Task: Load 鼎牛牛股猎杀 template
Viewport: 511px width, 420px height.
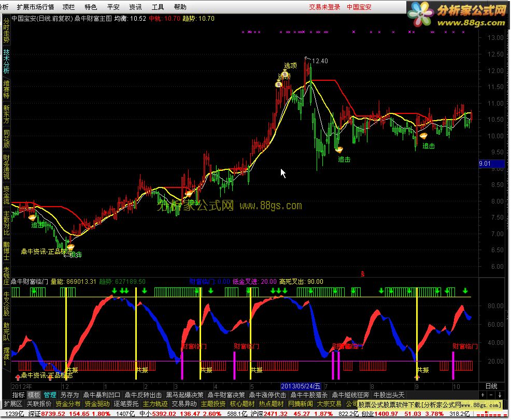Action: pos(309,395)
